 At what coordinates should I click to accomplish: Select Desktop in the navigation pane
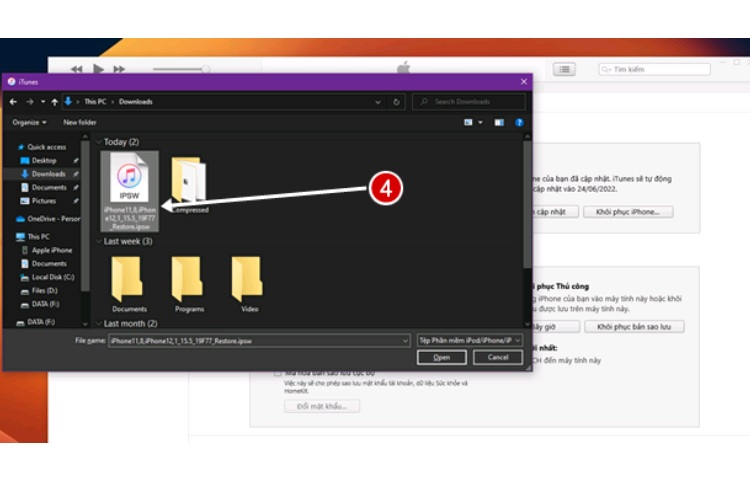39,161
